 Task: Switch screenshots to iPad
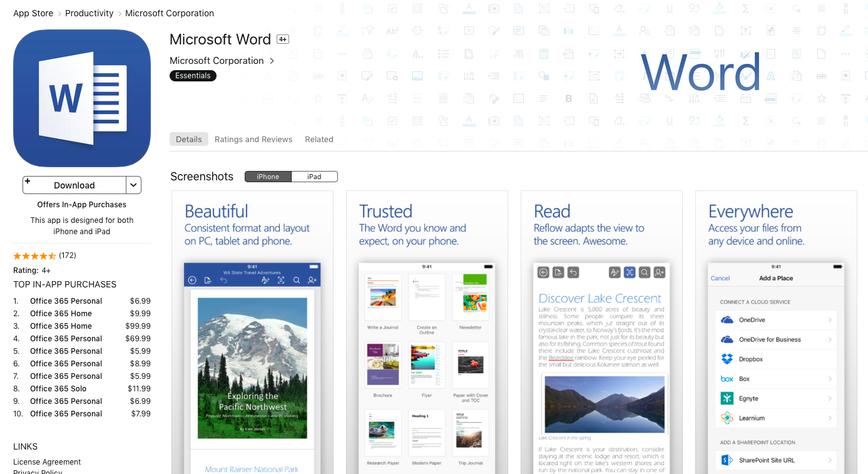[314, 177]
